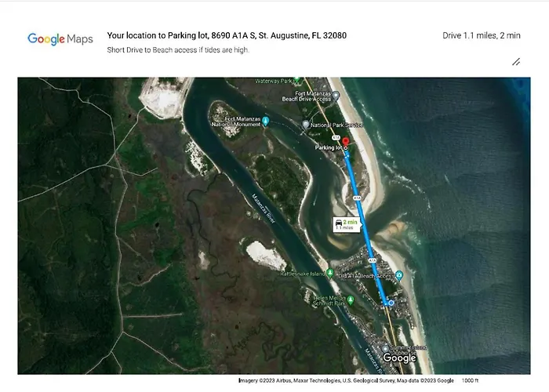Click the National Park Service gray pin

306,125
